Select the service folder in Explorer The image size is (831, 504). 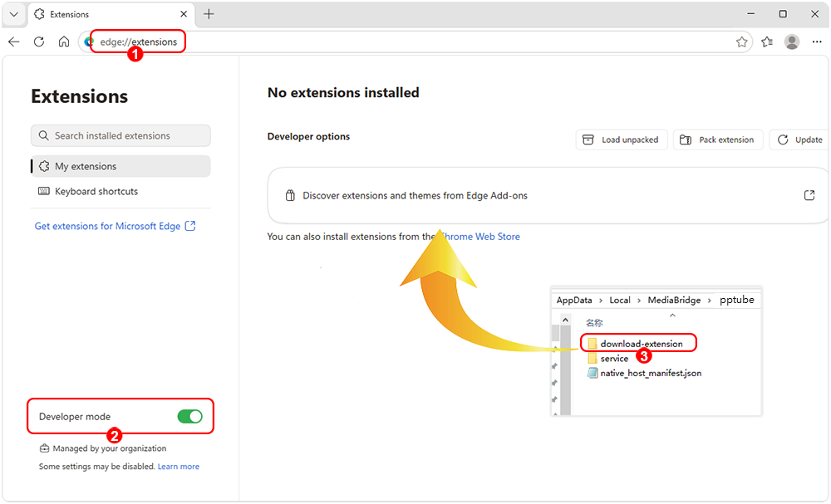pyautogui.click(x=608, y=359)
